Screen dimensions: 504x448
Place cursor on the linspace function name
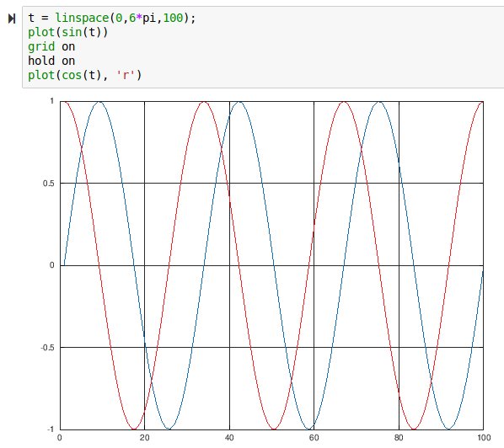[83, 18]
